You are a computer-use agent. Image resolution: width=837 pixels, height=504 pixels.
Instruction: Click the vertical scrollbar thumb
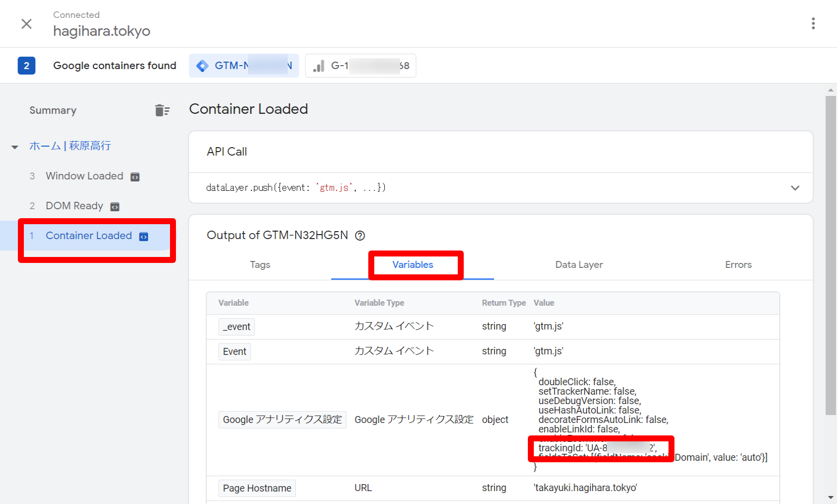tap(831, 255)
